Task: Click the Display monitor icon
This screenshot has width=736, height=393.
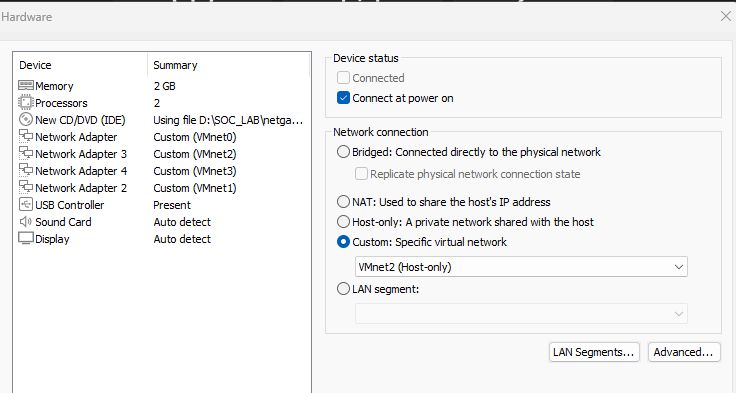Action: (26, 238)
